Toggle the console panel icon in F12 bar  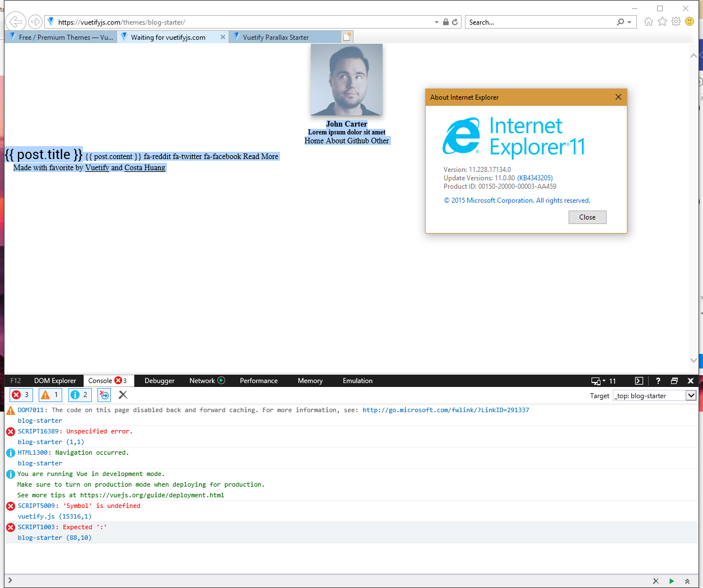[639, 381]
